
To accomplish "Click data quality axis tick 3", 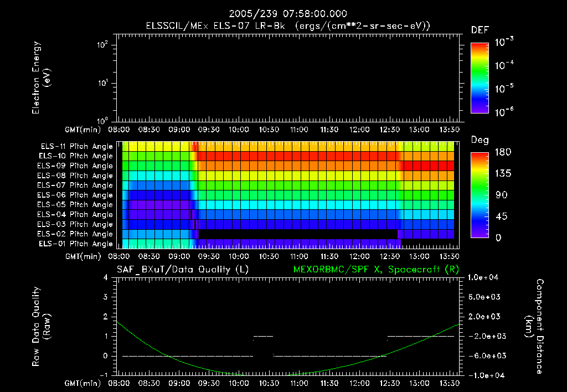I will click(x=106, y=297).
